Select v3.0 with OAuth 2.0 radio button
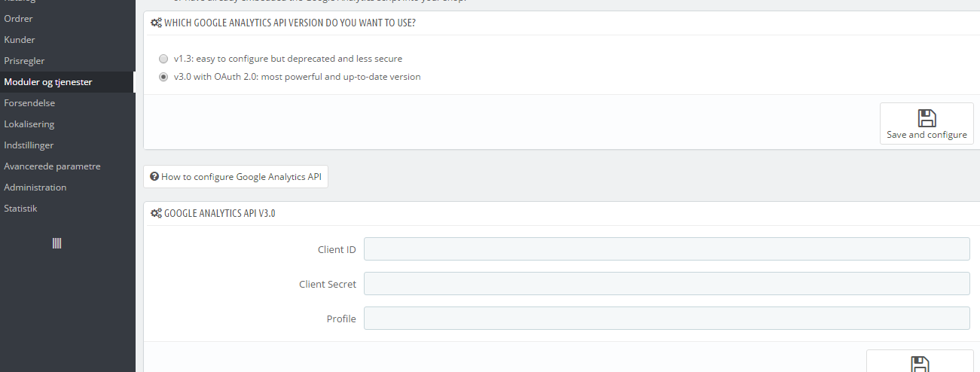Image resolution: width=980 pixels, height=372 pixels. 163,77
